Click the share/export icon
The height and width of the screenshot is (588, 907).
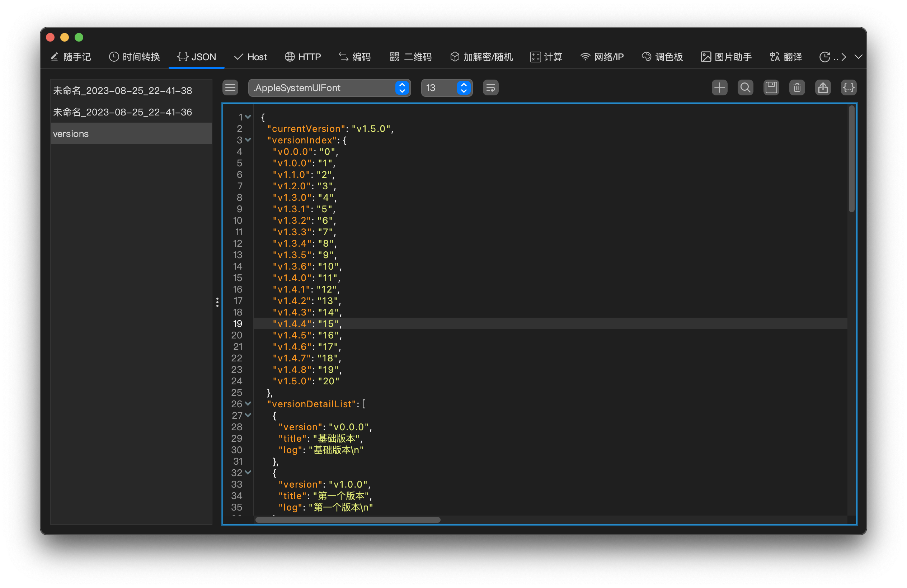tap(823, 88)
